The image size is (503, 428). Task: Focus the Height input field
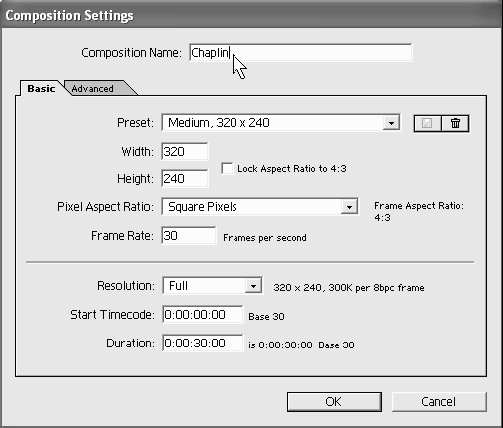click(185, 178)
